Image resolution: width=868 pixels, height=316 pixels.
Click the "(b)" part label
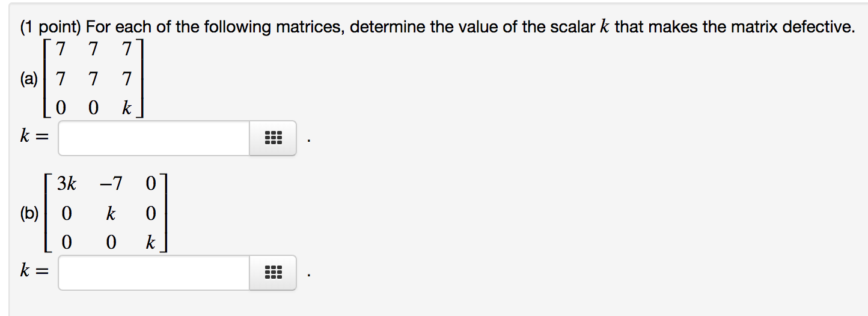pos(28,213)
